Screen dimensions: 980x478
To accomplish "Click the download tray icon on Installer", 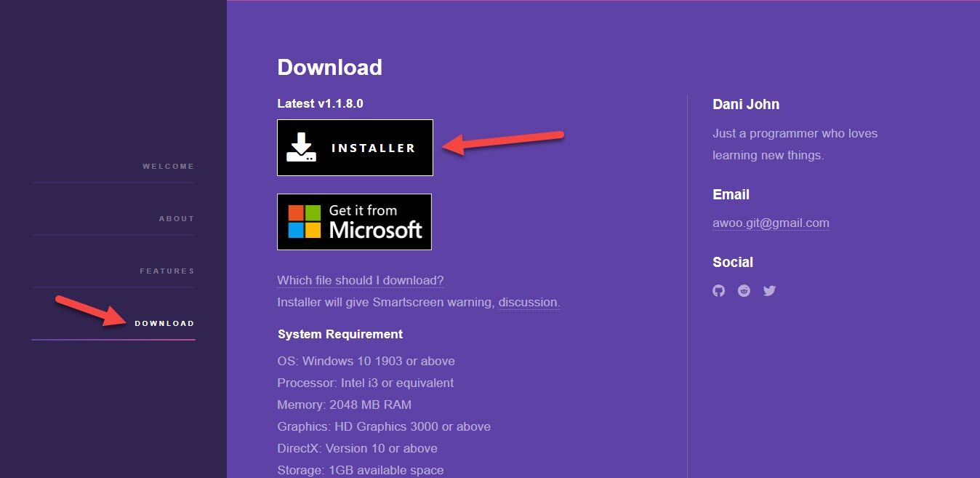I will (x=301, y=147).
